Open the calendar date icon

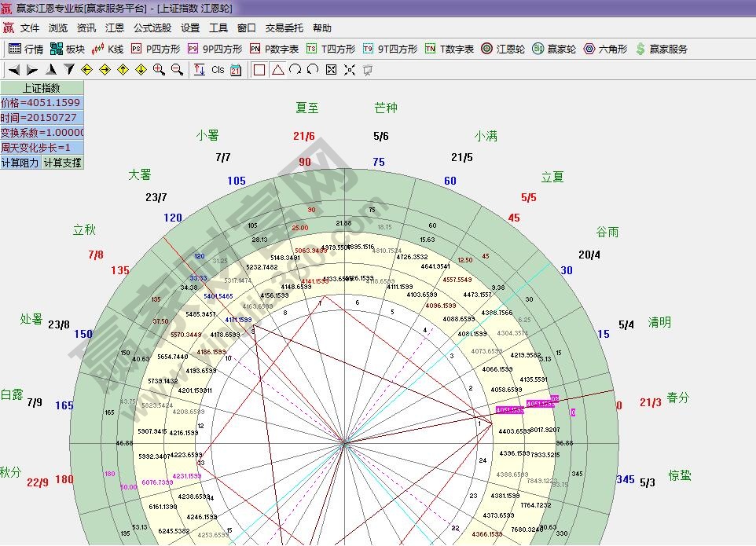tap(235, 70)
